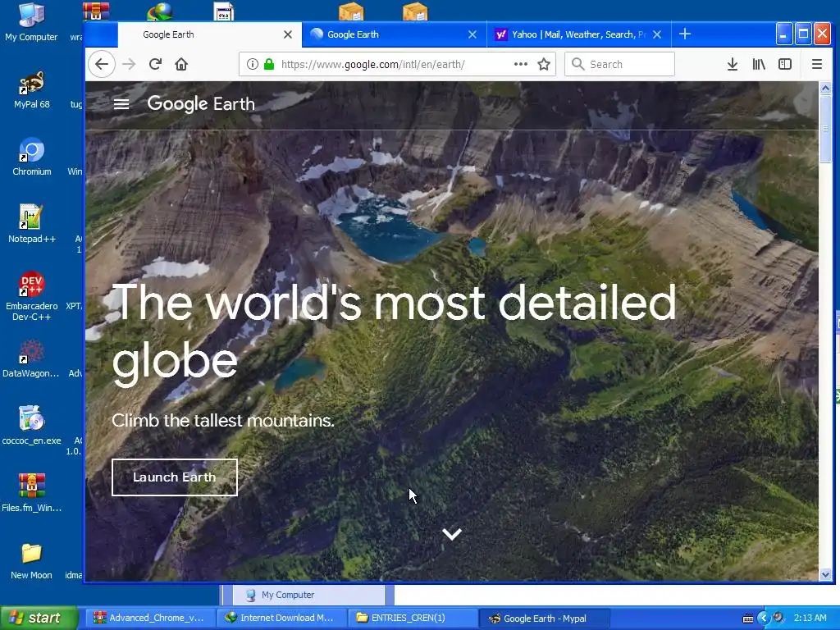Click the Launch Earth button

pos(175,477)
